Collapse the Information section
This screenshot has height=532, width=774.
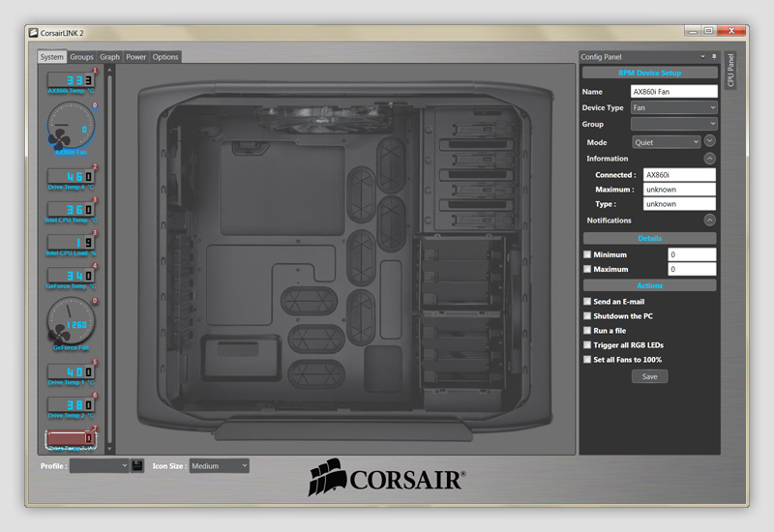coord(709,159)
